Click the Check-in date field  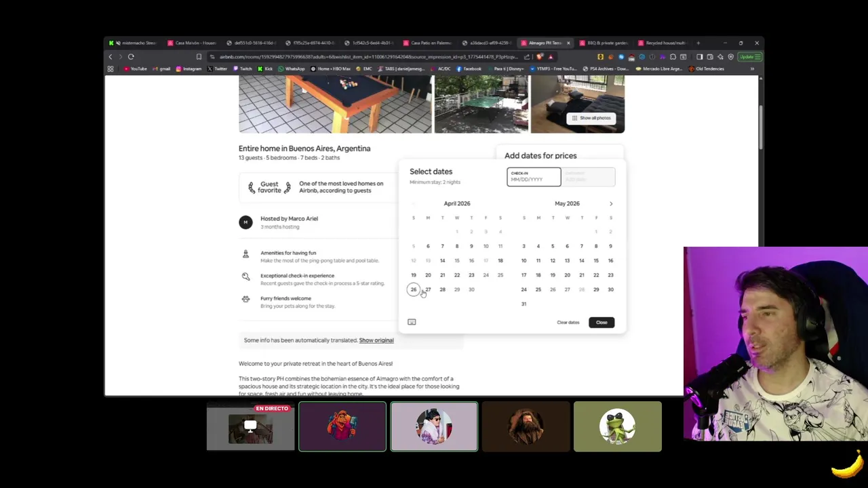[x=534, y=177]
